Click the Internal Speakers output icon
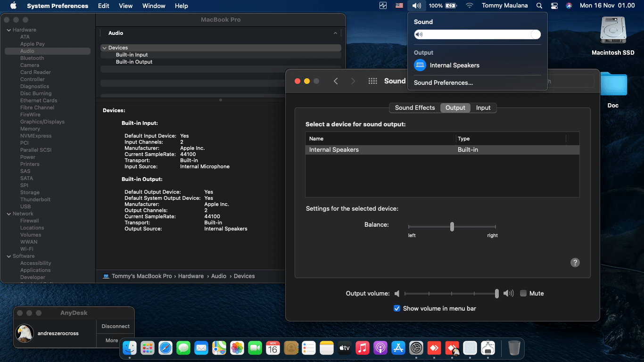This screenshot has height=362, width=644. pos(420,66)
